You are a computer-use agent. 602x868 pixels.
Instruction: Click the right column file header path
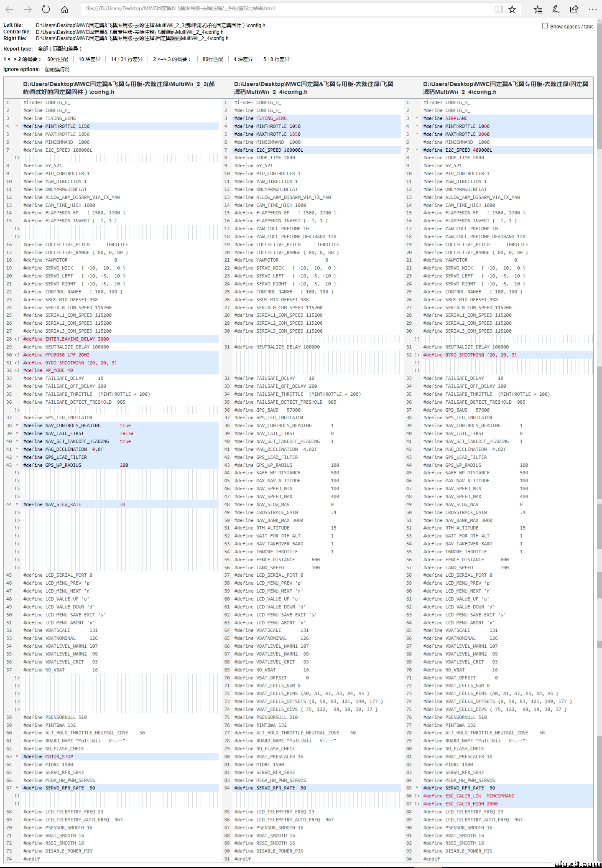click(x=505, y=88)
